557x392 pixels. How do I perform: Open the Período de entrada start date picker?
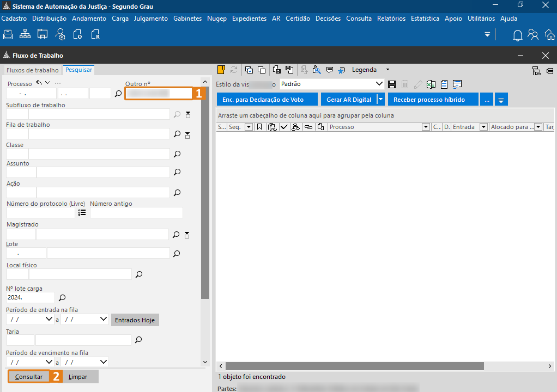coord(49,320)
